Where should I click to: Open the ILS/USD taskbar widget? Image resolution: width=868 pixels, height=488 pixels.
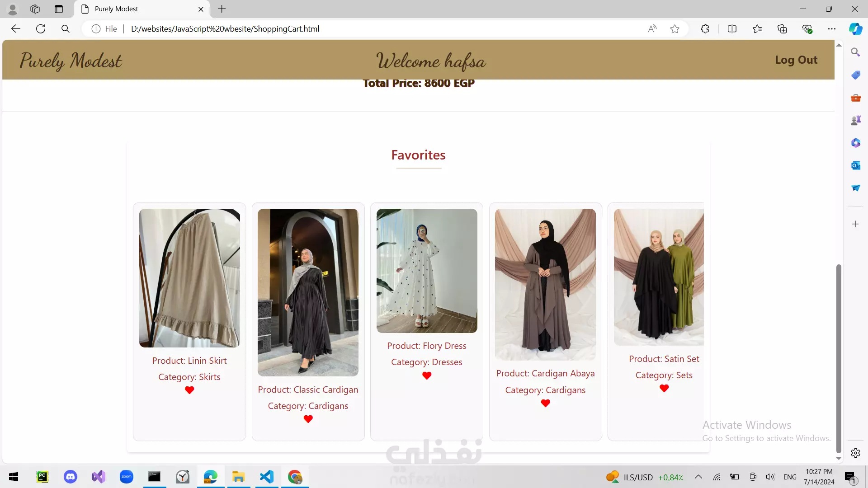point(645,477)
